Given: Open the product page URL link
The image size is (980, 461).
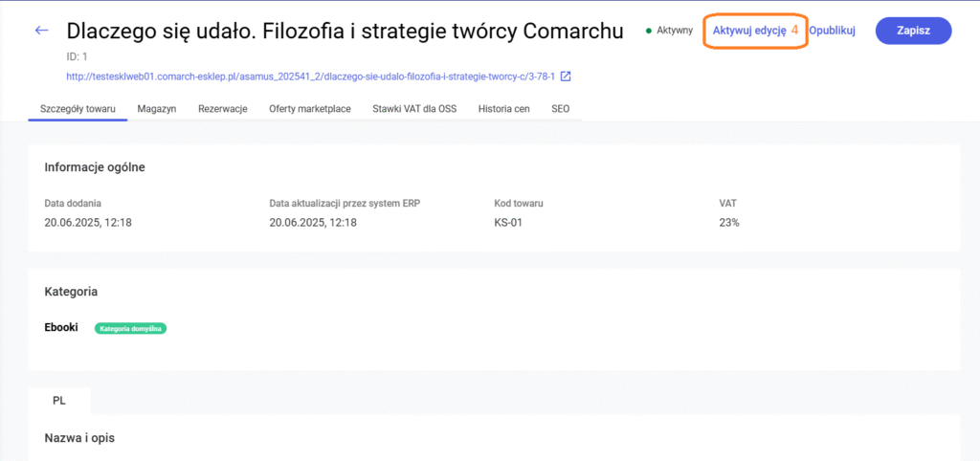Looking at the screenshot, I should coord(311,77).
